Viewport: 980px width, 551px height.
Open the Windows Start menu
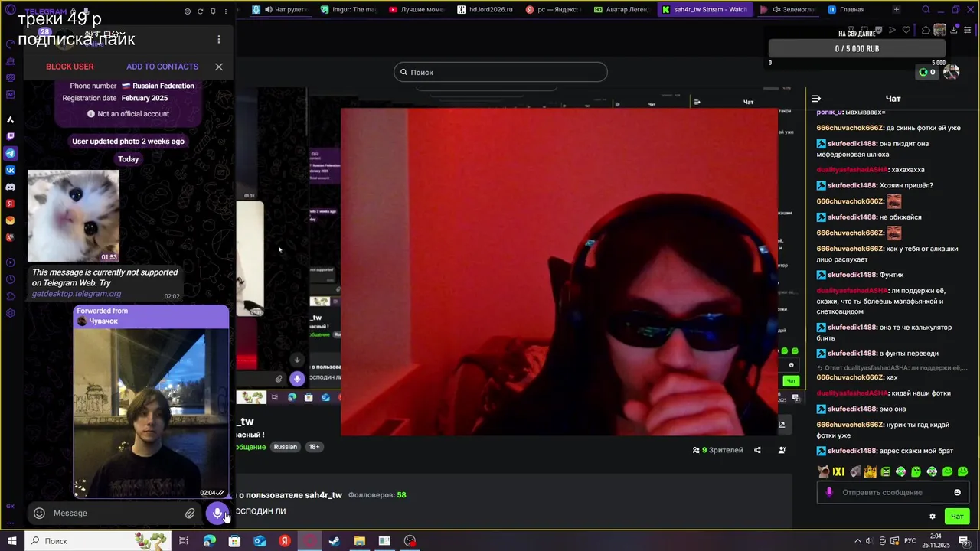click(11, 541)
